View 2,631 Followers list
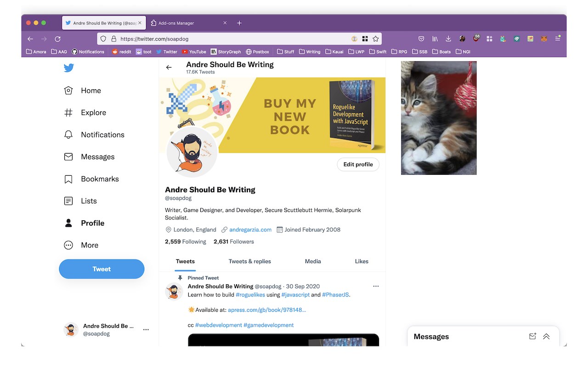 [x=234, y=241]
